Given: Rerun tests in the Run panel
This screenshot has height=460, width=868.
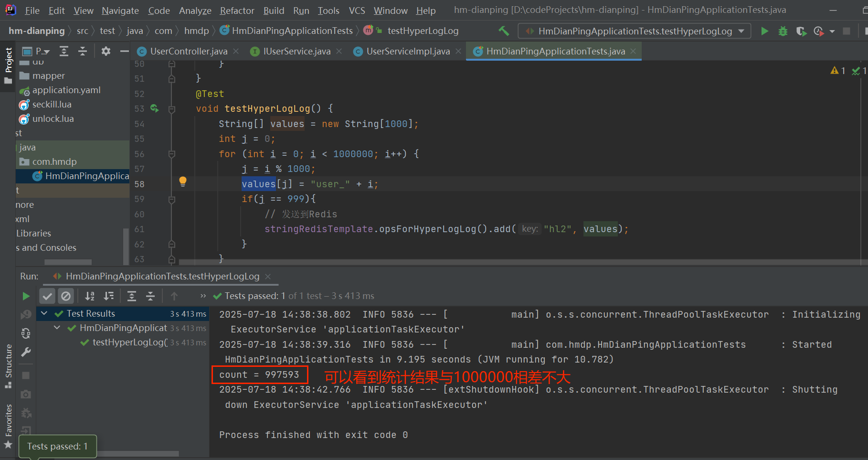Looking at the screenshot, I should [26, 296].
